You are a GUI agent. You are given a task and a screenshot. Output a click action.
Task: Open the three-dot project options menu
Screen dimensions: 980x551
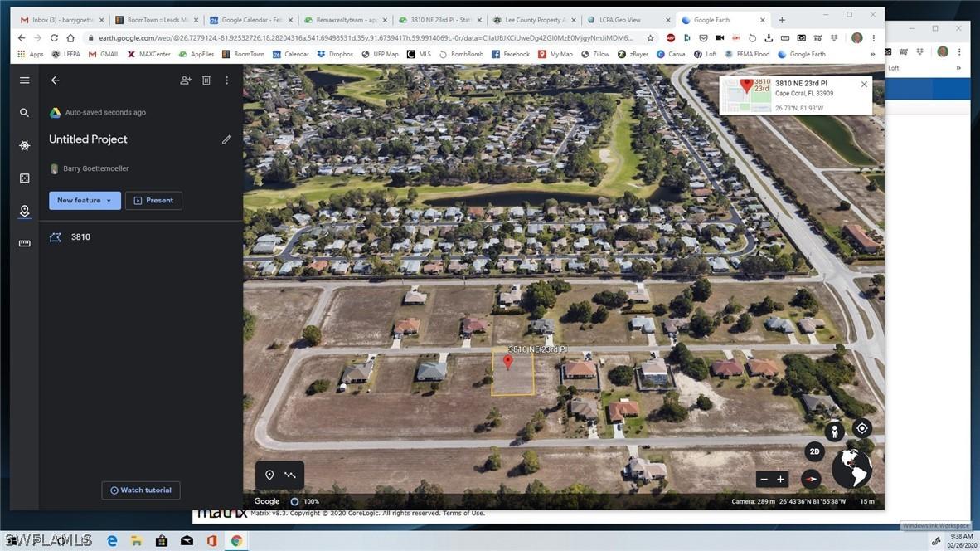[x=226, y=80]
